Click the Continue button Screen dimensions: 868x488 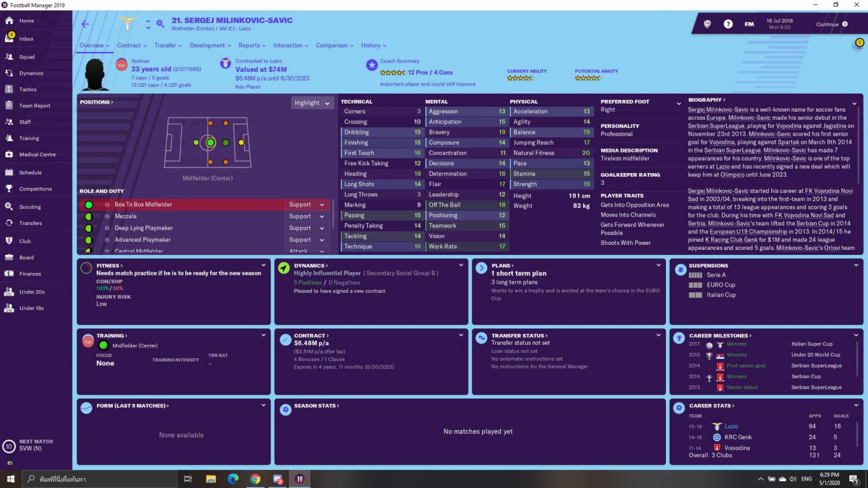click(x=831, y=24)
